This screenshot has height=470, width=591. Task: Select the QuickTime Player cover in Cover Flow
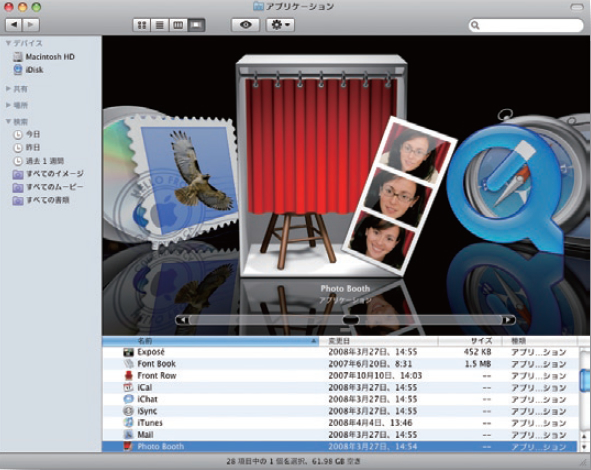[505, 188]
